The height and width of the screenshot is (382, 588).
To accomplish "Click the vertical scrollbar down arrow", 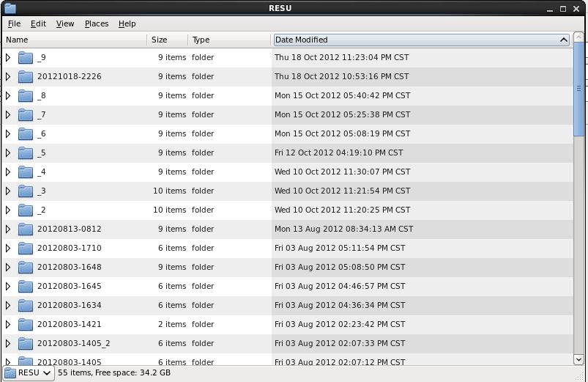I will click(x=579, y=359).
